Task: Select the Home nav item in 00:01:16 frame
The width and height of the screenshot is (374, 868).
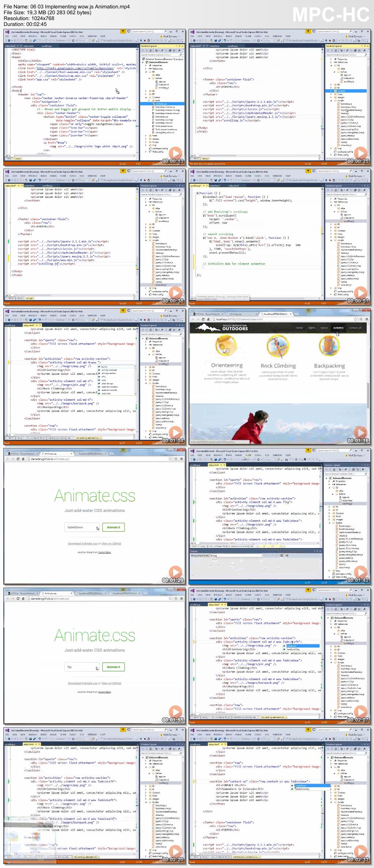Action: click(299, 328)
